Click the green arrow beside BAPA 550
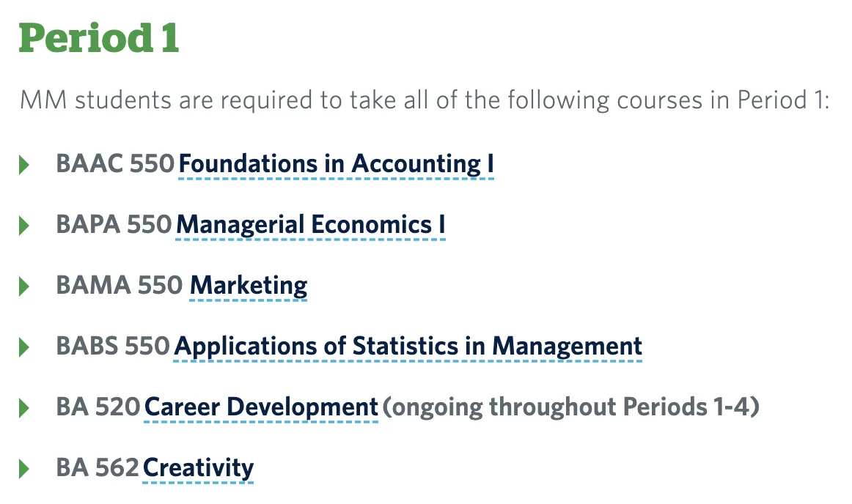 (x=23, y=226)
